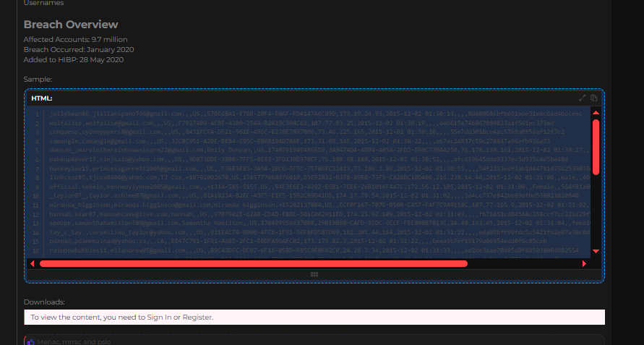Click the scroll down arrow in code box
The height and width of the screenshot is (345, 644).
point(596,250)
